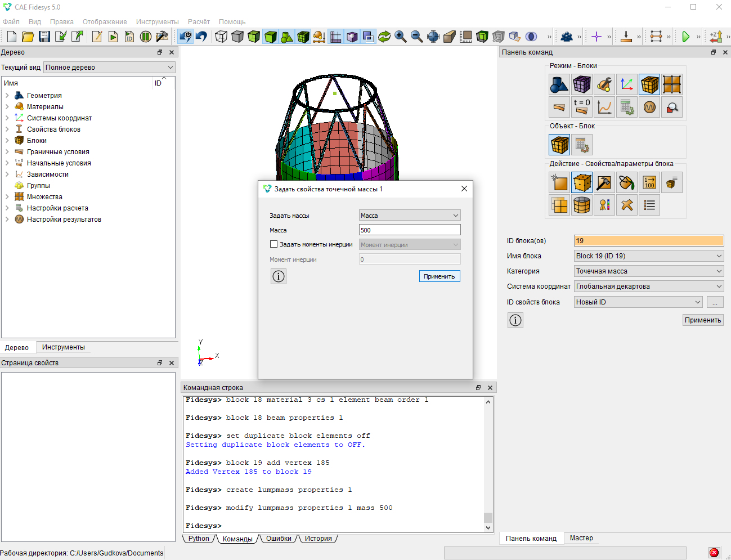
Task: Select the Множества tree item
Action: coord(44,197)
